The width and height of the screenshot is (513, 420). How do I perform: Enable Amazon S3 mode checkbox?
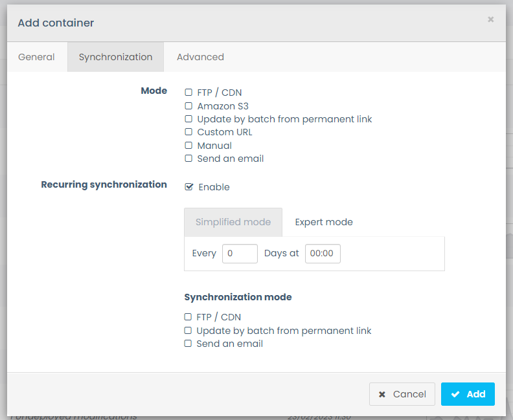pos(188,106)
